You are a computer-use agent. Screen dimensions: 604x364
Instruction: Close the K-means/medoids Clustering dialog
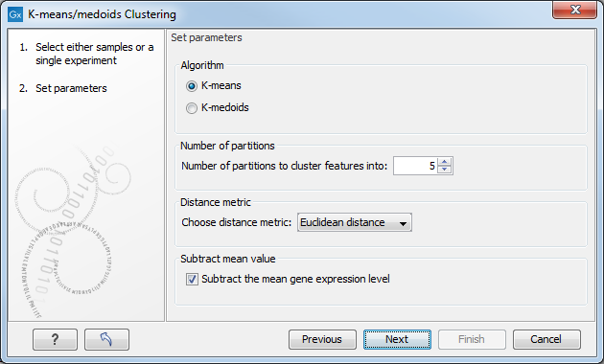(575, 10)
